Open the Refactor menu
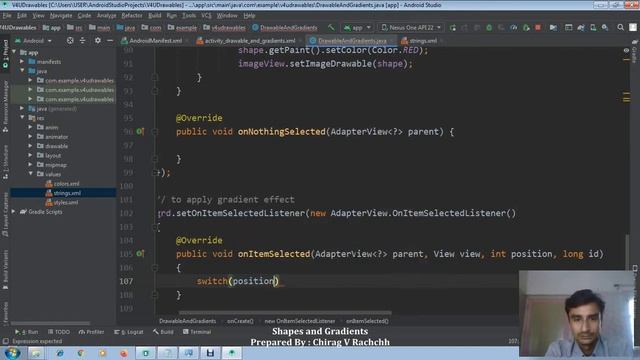 (132, 16)
